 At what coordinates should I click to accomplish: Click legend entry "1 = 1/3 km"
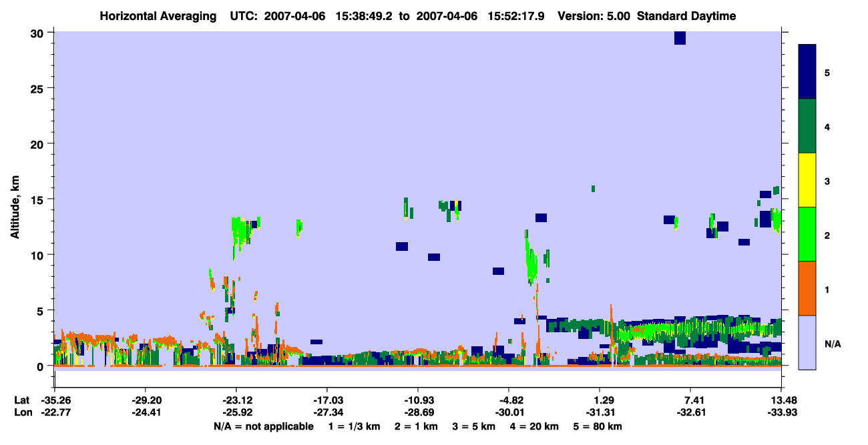(354, 426)
